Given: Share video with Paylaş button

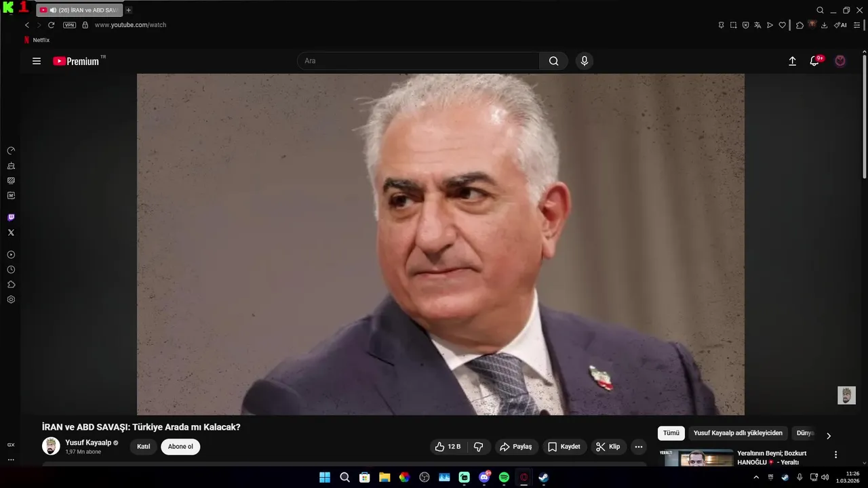Looking at the screenshot, I should pyautogui.click(x=516, y=447).
